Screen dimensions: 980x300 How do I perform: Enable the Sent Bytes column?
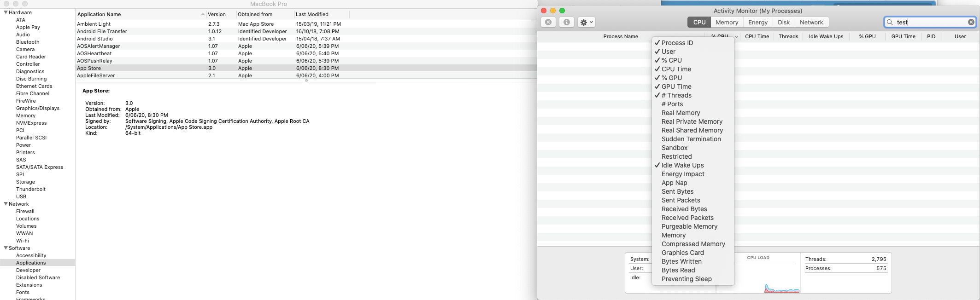pos(693,191)
